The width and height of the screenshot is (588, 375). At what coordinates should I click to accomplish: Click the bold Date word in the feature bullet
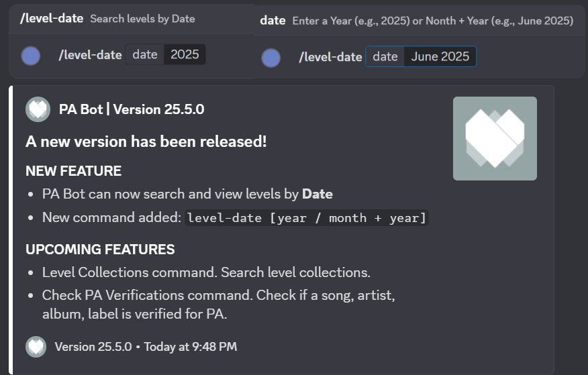coord(317,194)
